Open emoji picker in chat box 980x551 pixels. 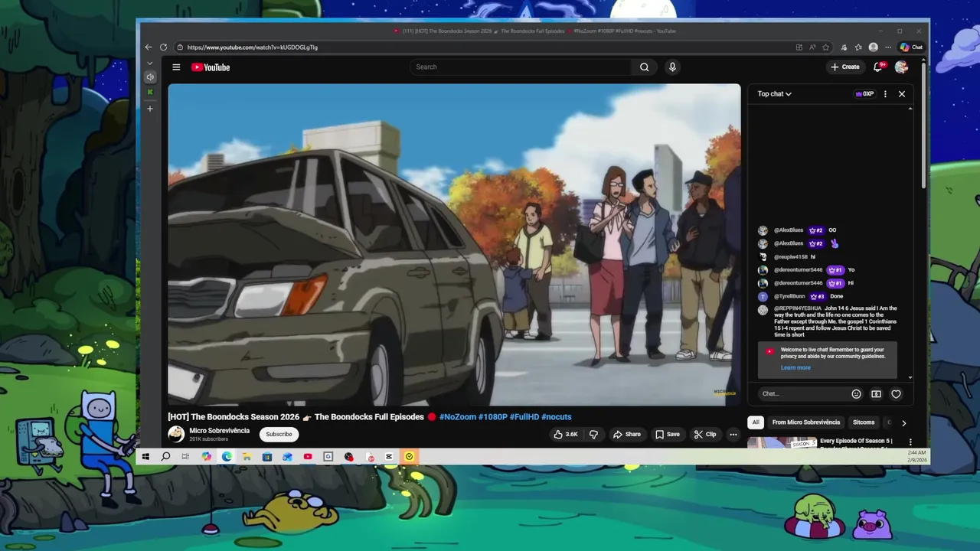tap(856, 394)
